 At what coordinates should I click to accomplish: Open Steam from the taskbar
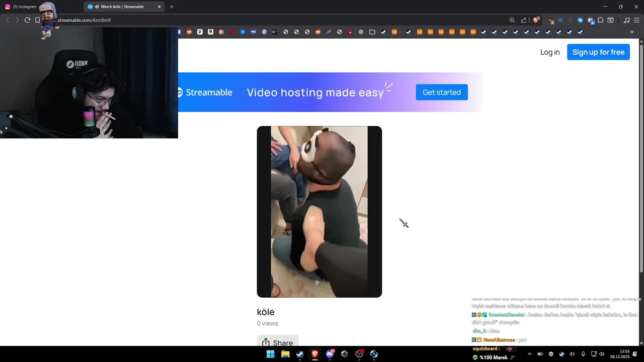(x=300, y=354)
